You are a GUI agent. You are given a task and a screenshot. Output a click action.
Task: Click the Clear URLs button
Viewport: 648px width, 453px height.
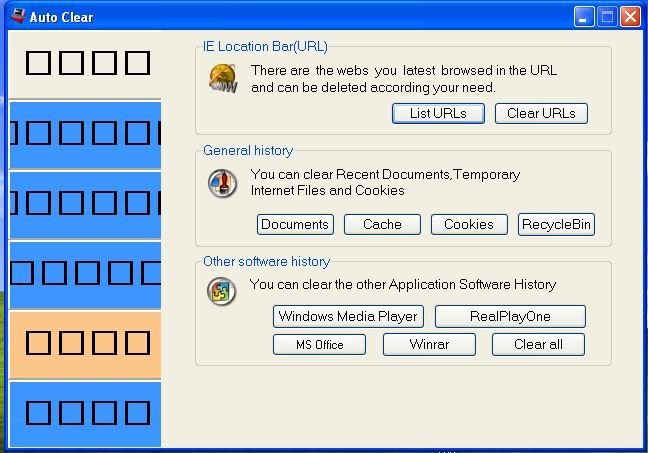541,113
